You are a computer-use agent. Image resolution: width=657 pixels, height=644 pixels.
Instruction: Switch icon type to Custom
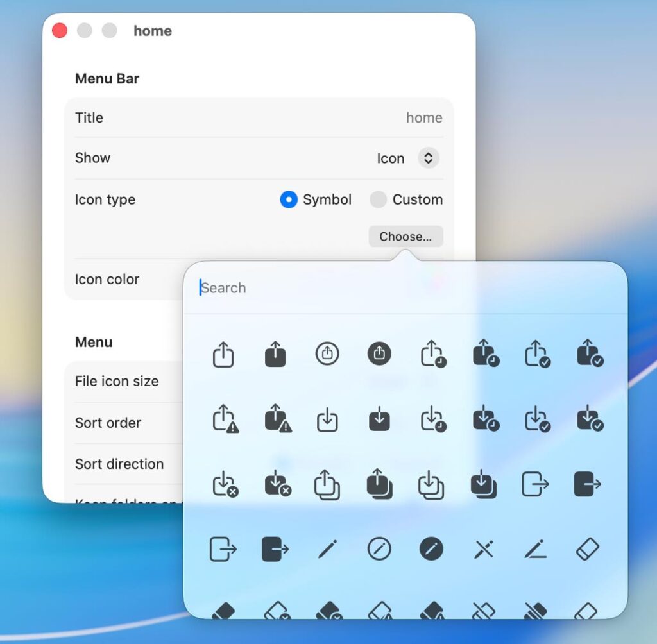(x=379, y=200)
